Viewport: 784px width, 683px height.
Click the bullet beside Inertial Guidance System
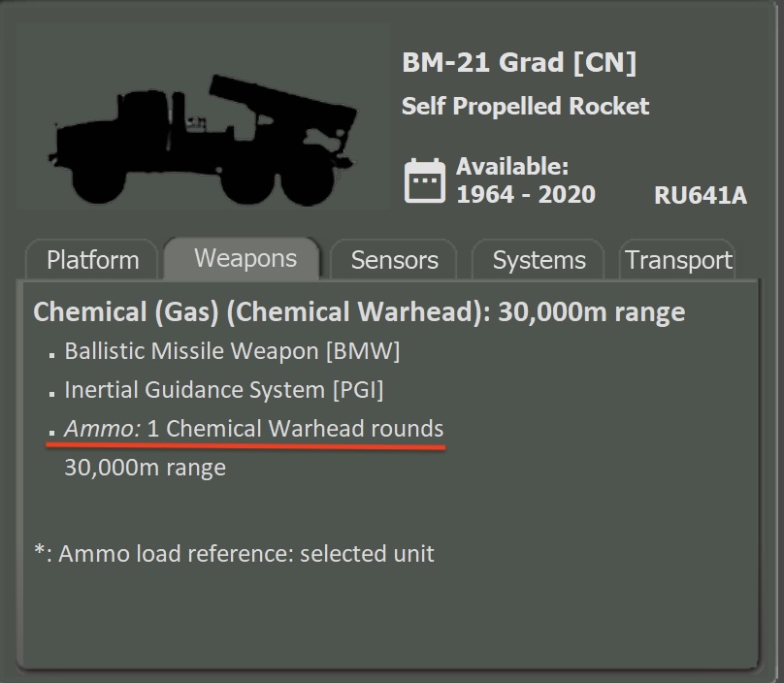(x=51, y=394)
